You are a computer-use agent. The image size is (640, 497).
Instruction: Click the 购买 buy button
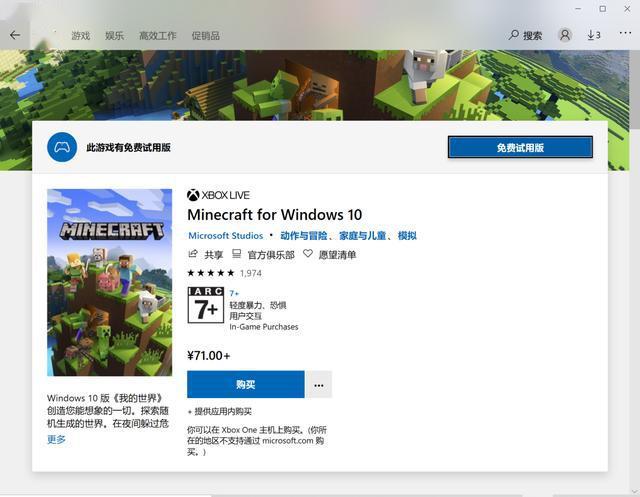246,384
